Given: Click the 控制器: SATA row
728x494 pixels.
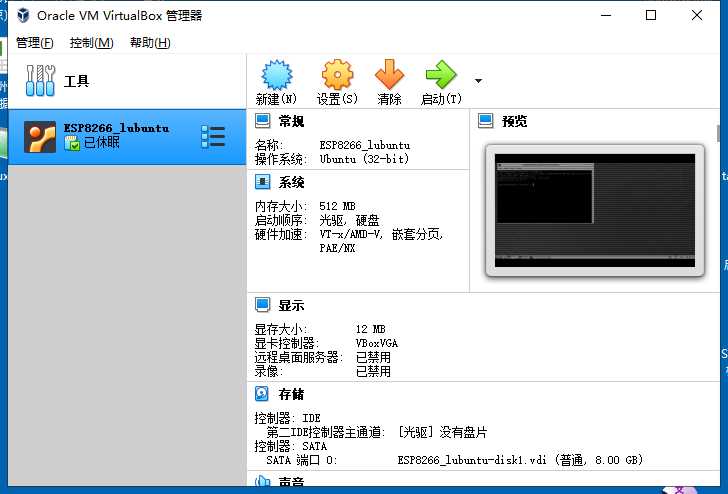Looking at the screenshot, I should click(291, 446).
